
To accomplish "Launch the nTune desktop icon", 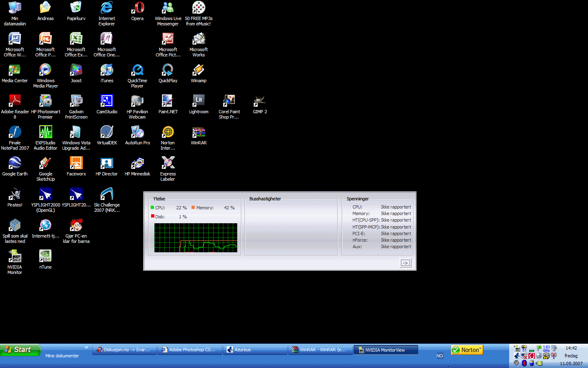I will pos(45,260).
